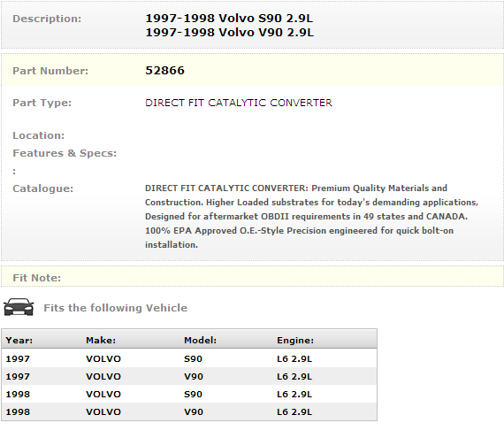Click the Features & Specs label

65,153
